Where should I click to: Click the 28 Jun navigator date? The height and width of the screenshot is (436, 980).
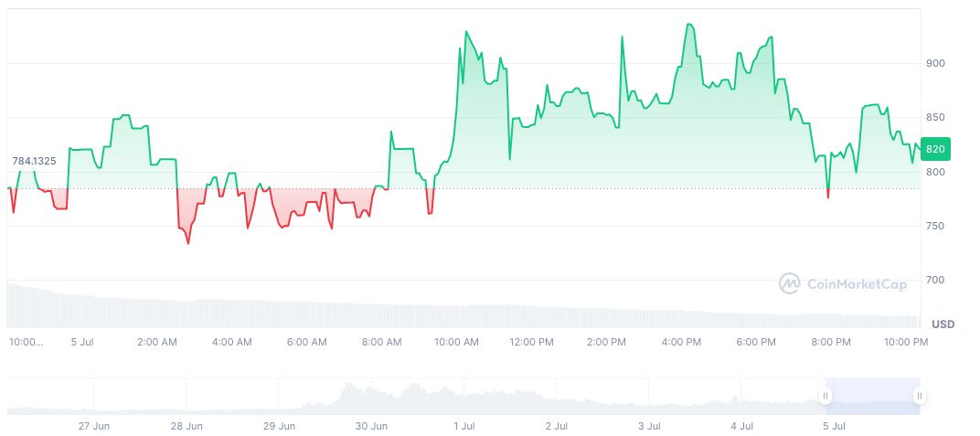[186, 426]
